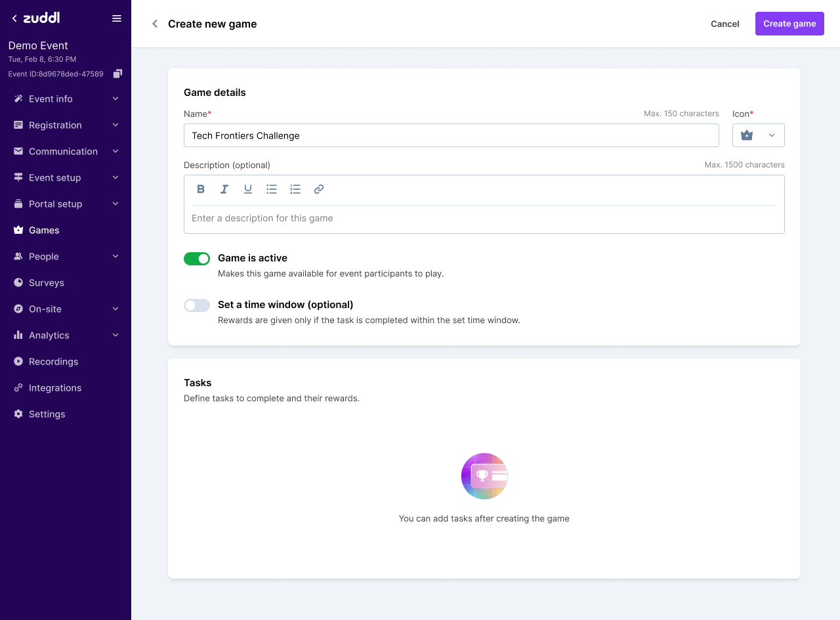Click the Registration form icon

pos(18,125)
